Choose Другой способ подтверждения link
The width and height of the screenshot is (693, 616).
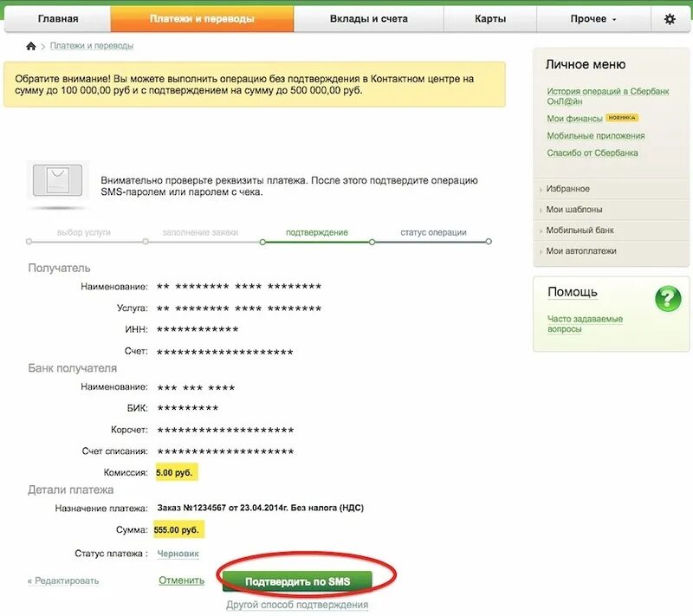click(297, 605)
